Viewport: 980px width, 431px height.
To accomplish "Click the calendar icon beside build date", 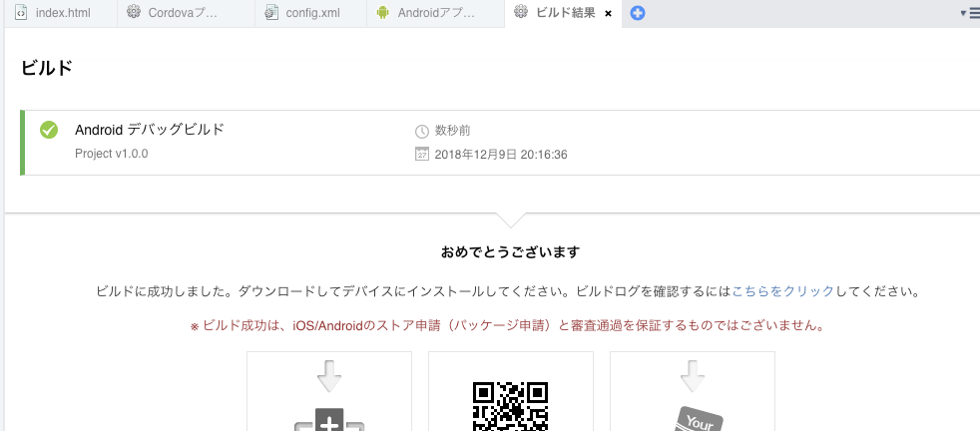I will pyautogui.click(x=422, y=154).
